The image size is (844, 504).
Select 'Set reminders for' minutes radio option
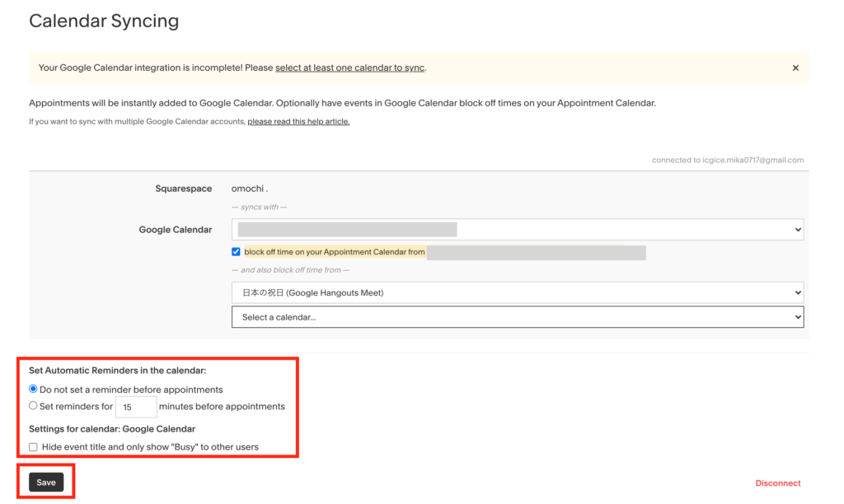point(33,405)
